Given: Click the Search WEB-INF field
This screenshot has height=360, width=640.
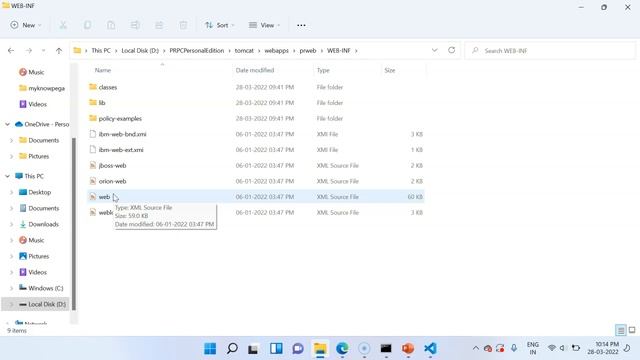Looking at the screenshot, I should coord(550,51).
